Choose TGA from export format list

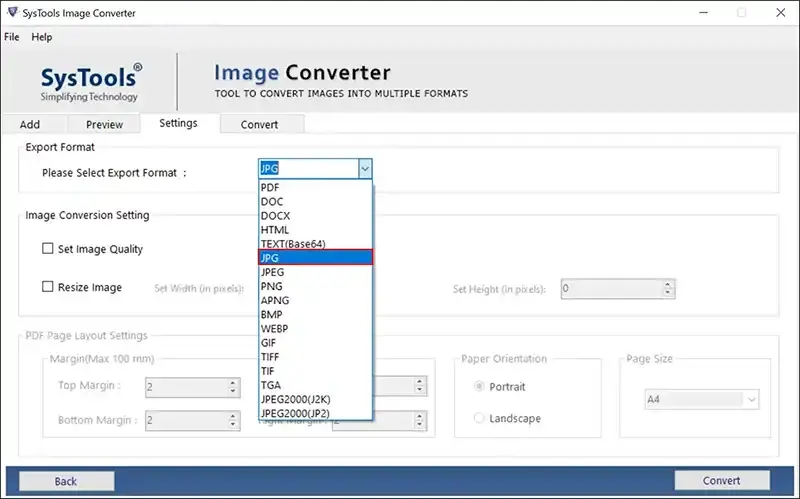coord(315,385)
